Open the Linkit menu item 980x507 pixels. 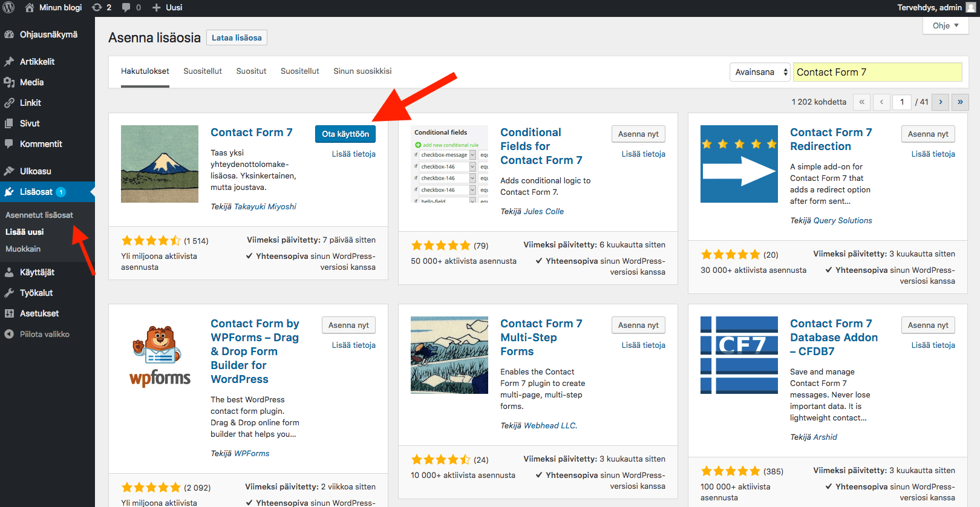pos(47,103)
